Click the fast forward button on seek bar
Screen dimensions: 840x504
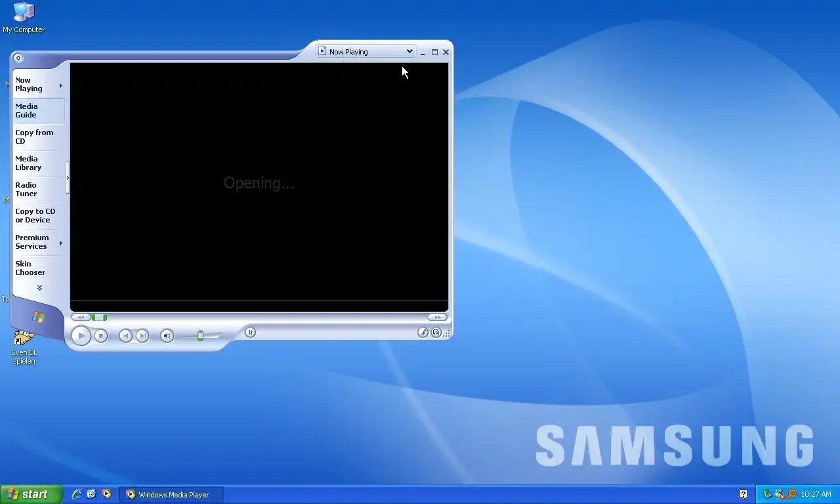[x=438, y=318]
